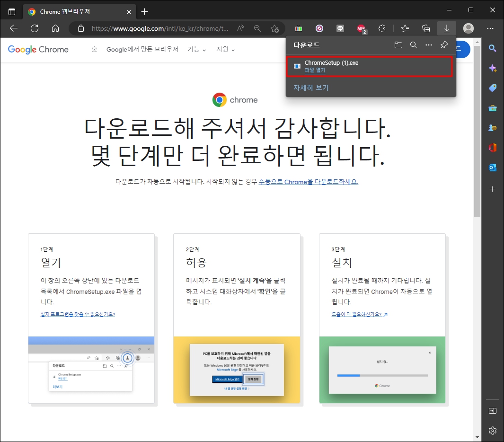Click the zoom out magnifier icon

click(x=257, y=28)
